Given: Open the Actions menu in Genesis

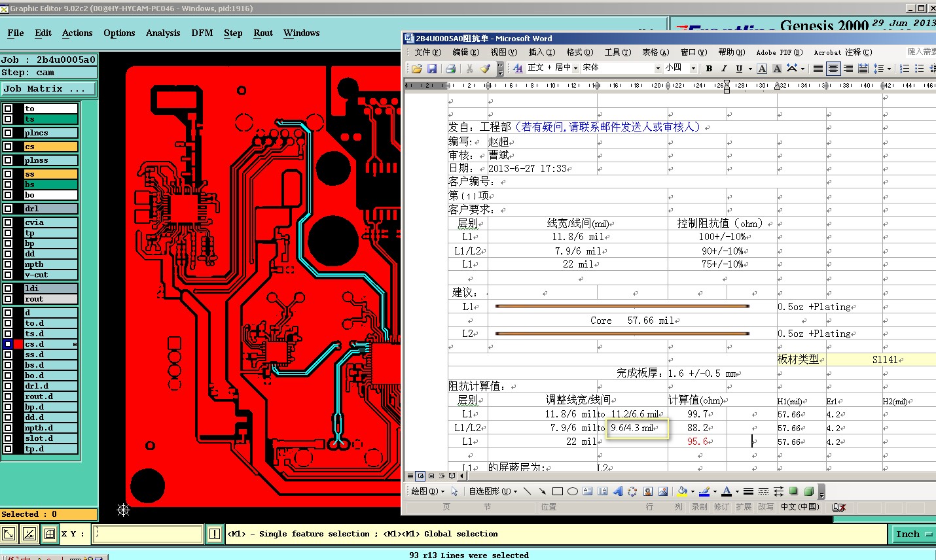Looking at the screenshot, I should tap(77, 33).
